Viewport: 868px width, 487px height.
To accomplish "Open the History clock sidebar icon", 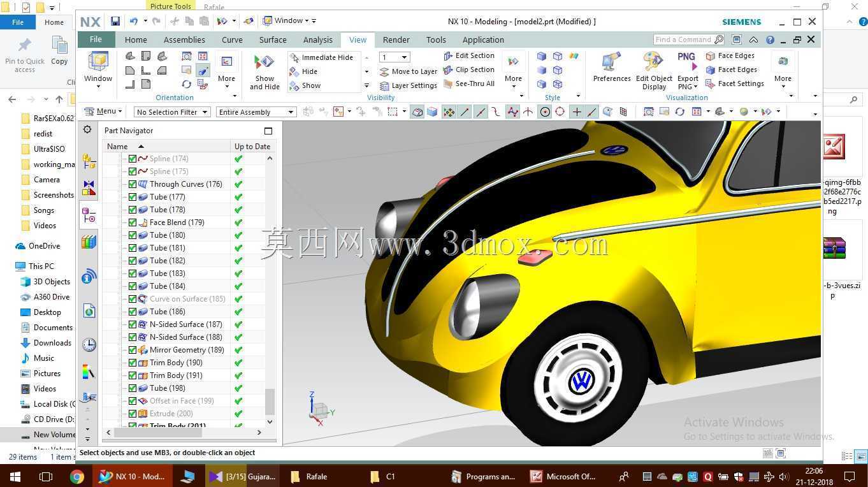I will point(89,345).
